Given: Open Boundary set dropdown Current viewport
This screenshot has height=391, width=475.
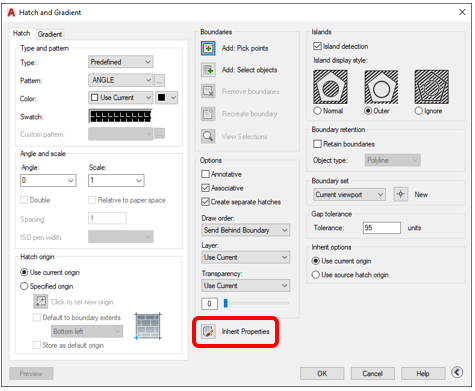Looking at the screenshot, I should coord(349,195).
